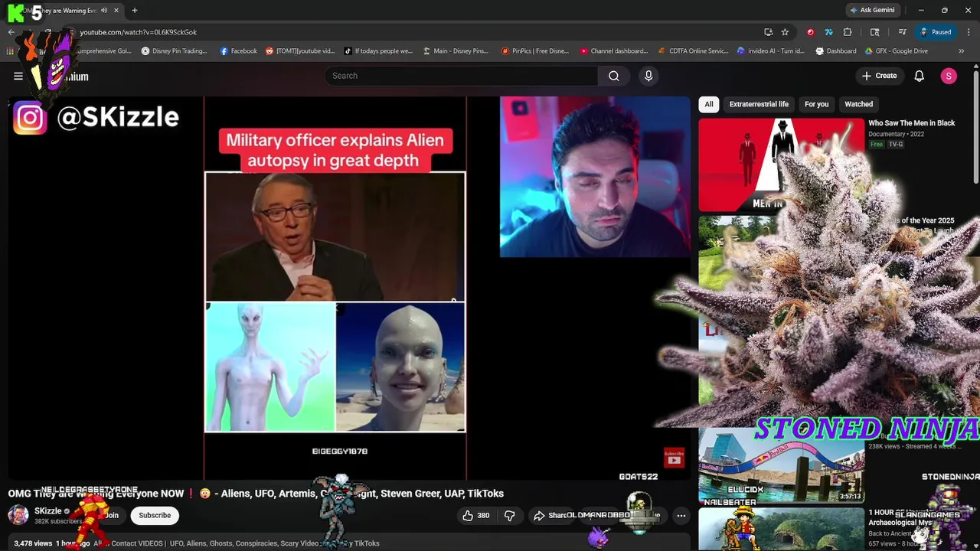Screen dimensions: 980x551
Task: Open the Chrome extensions puzzle icon
Action: click(x=848, y=32)
